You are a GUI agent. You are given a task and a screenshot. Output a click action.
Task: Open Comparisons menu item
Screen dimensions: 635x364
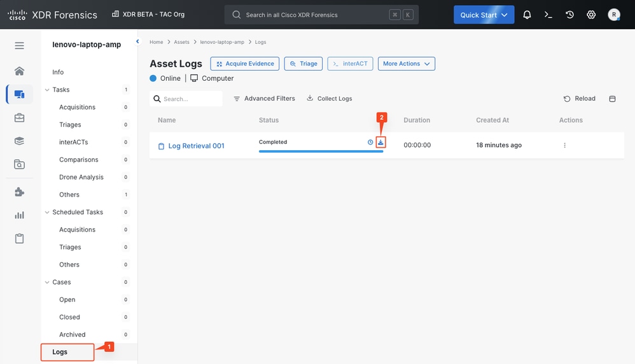(78, 160)
